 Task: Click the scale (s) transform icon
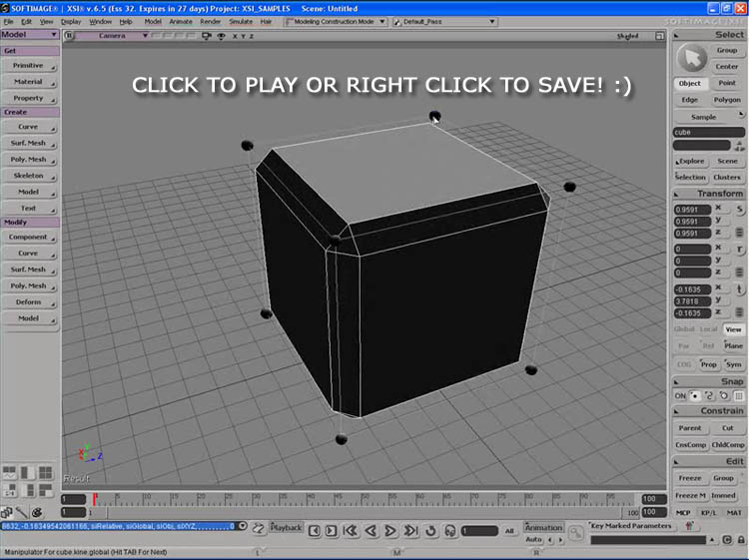click(x=740, y=210)
